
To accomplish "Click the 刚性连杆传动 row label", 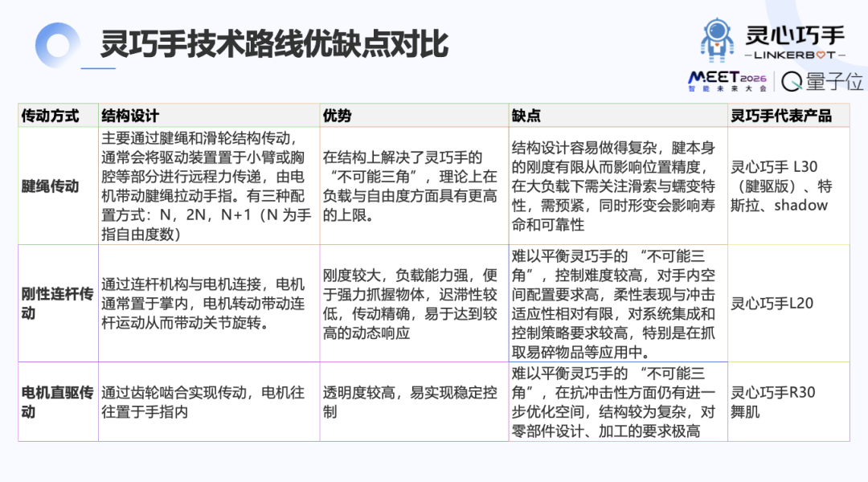I will tap(57, 303).
